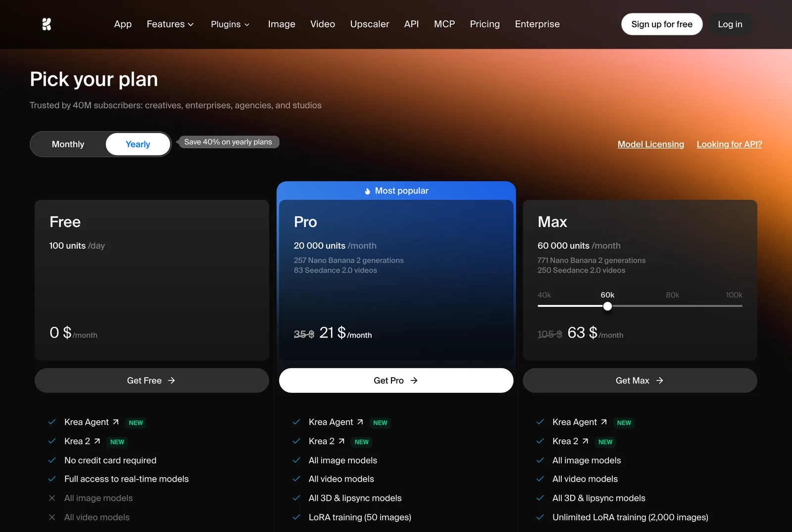The width and height of the screenshot is (792, 532).
Task: Open the App nav item
Action: (123, 24)
